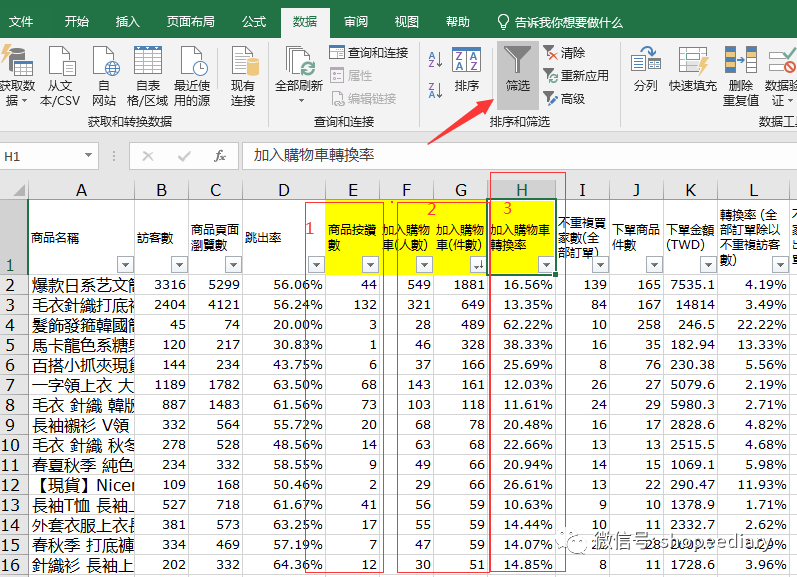Select row 2 header
The height and width of the screenshot is (577, 797).
14,285
